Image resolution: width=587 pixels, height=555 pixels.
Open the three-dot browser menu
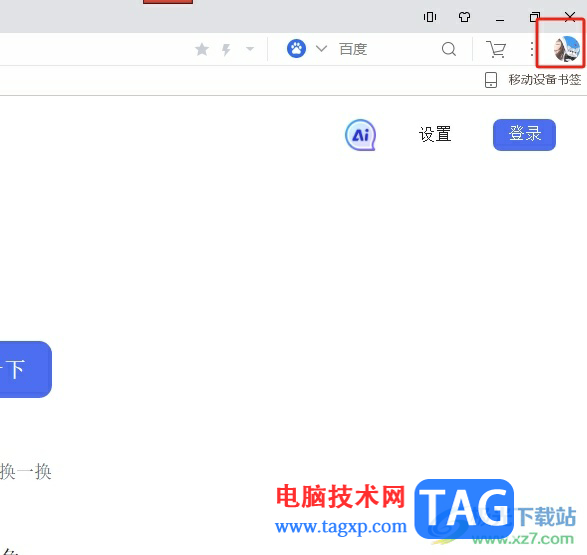[532, 49]
